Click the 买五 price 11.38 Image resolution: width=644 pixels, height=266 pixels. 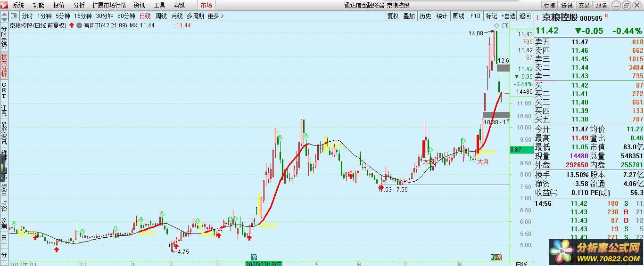579,119
